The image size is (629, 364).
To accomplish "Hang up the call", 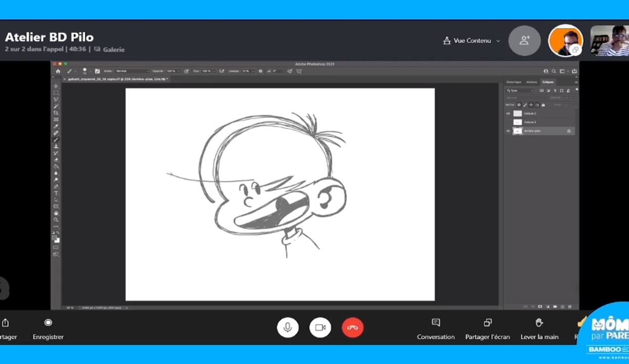I will coord(353,328).
